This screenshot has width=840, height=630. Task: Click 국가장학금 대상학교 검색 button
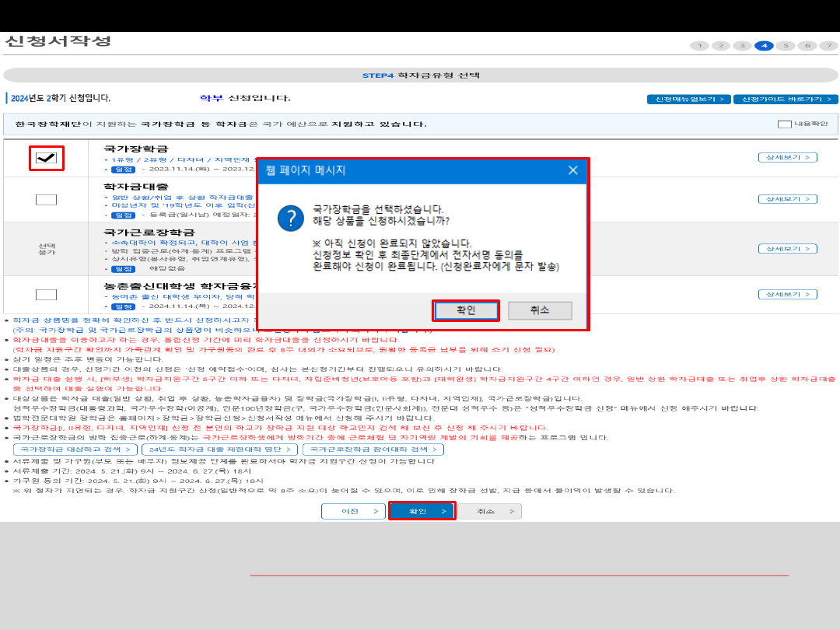click(x=75, y=450)
